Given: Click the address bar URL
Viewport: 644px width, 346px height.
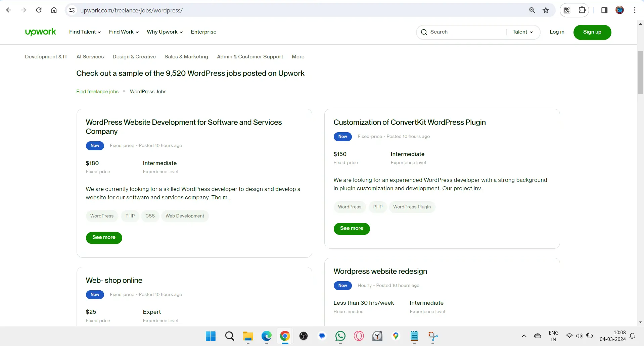Looking at the screenshot, I should point(131,10).
